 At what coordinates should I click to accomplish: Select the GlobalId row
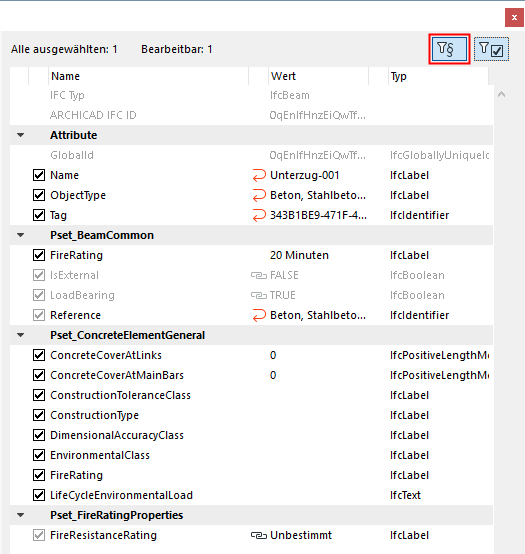point(251,155)
